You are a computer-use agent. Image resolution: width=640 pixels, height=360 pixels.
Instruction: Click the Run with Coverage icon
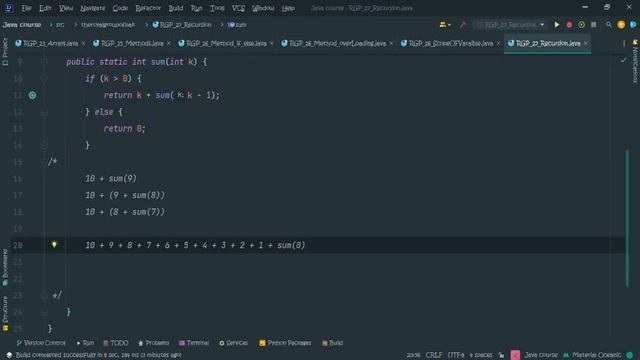click(x=581, y=25)
